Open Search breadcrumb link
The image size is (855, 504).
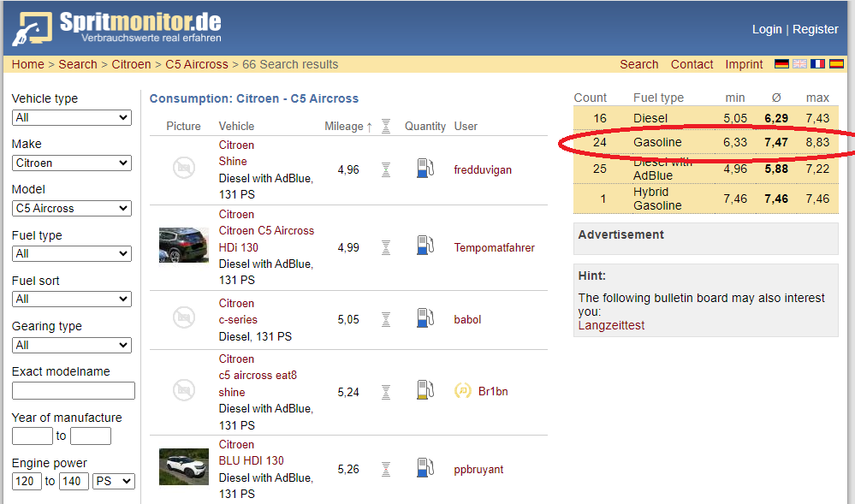(77, 64)
